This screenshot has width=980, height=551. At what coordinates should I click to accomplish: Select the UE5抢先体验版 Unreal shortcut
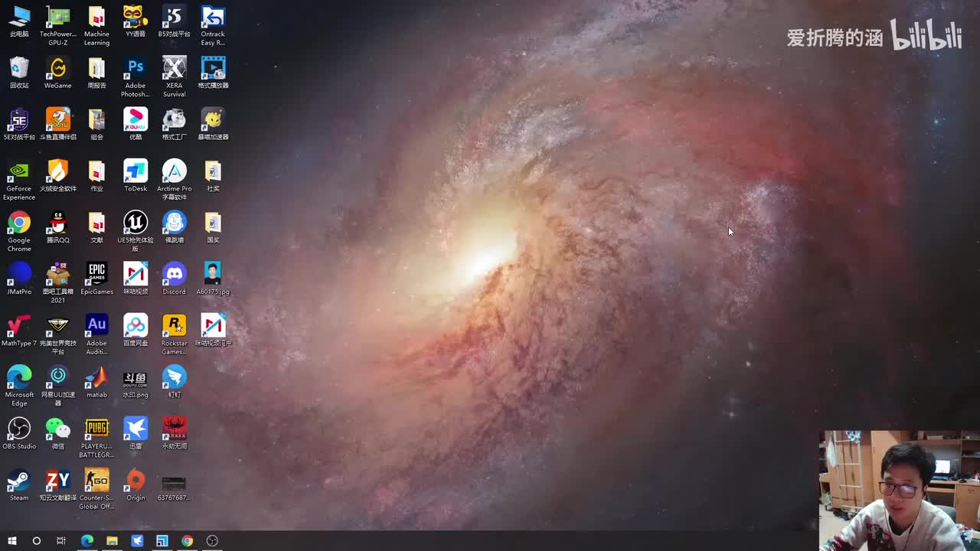tap(136, 232)
